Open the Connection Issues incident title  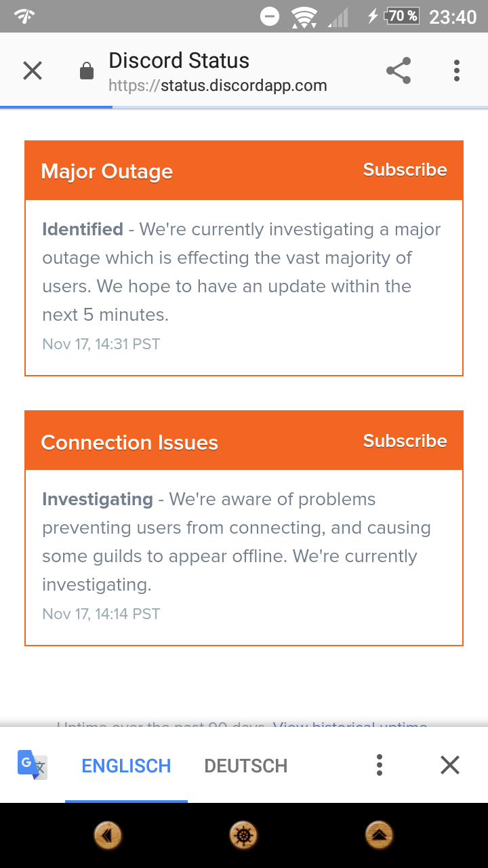coord(129,443)
